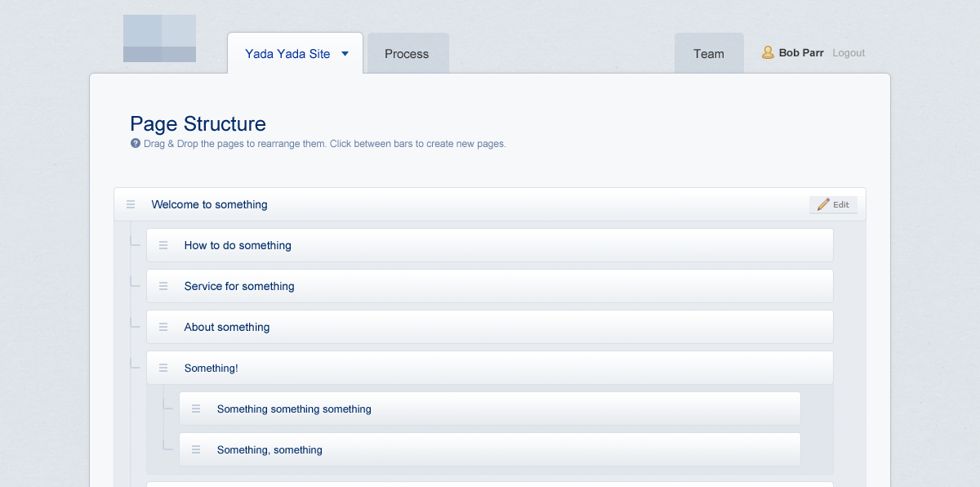Select the About something page
980x487 pixels.
point(490,327)
